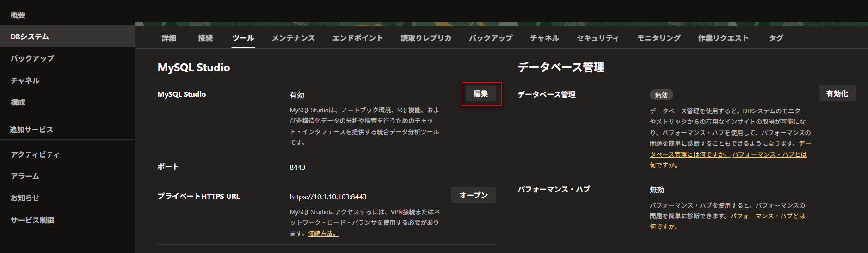Screen dimensions: 868x253
Task: Switch to the 詳細 tab
Action: (169, 38)
